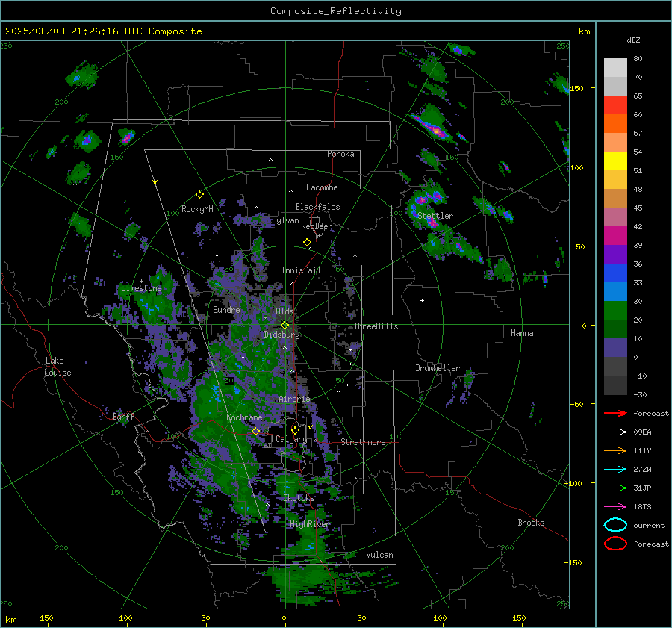672x628 pixels.
Task: Click the -150 tick on bottom axis
Action: (x=44, y=618)
